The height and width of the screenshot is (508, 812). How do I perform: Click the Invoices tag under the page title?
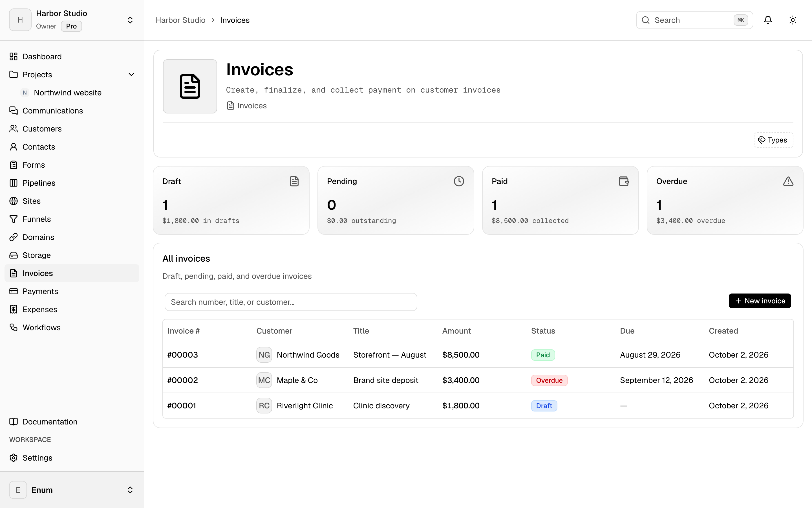247,106
